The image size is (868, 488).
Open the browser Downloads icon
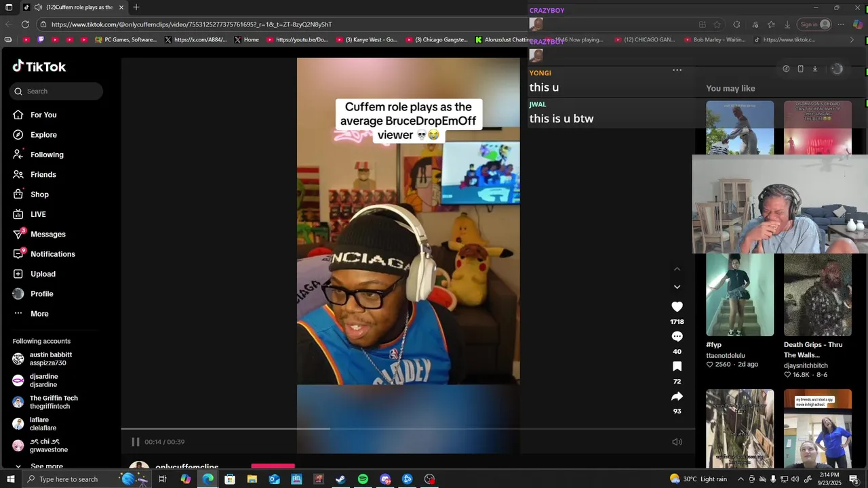click(x=787, y=24)
